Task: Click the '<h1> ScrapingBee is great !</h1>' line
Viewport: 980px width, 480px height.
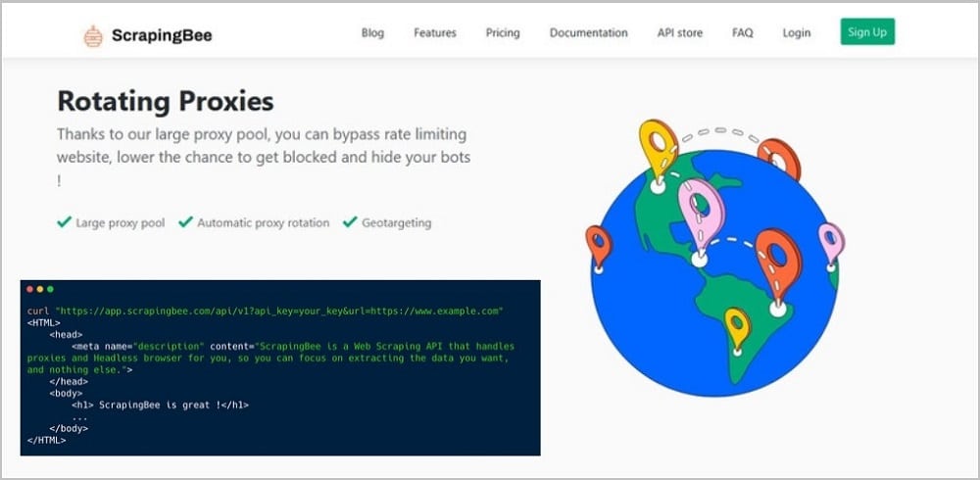Action: (160, 405)
